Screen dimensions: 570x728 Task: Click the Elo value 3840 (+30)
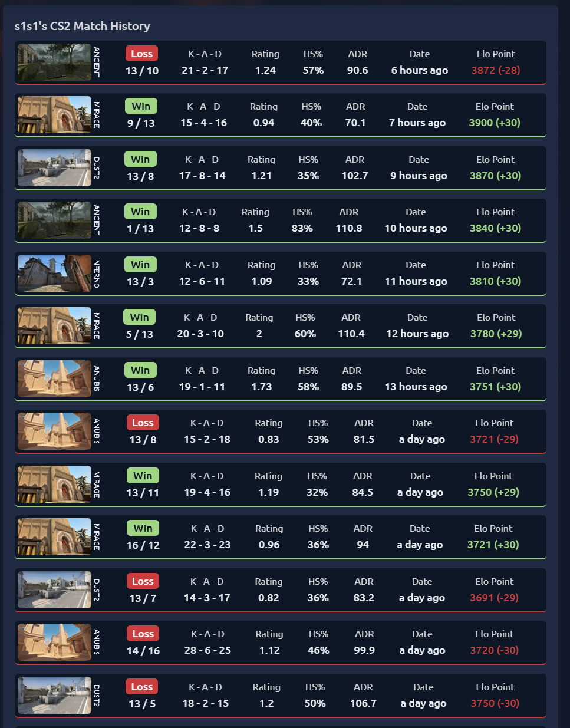[495, 228]
